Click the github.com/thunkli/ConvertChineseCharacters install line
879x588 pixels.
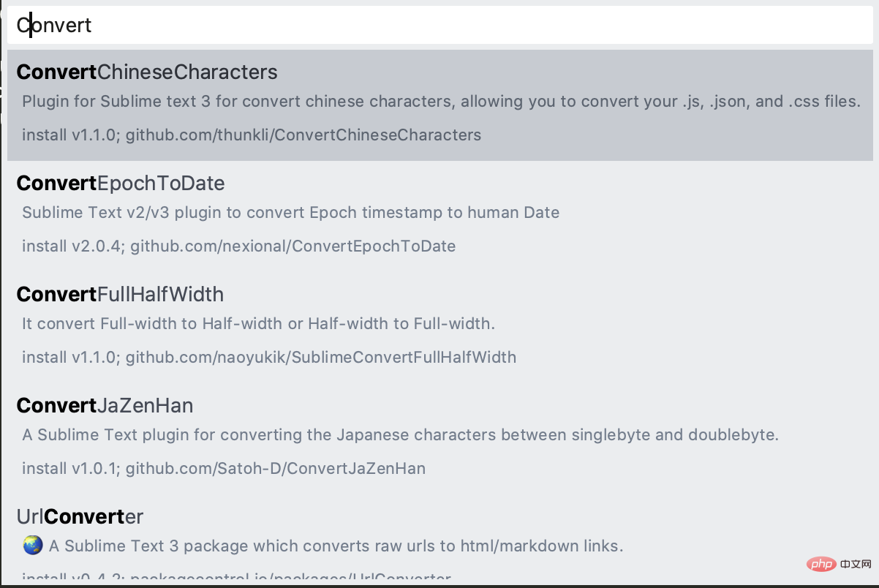252,135
